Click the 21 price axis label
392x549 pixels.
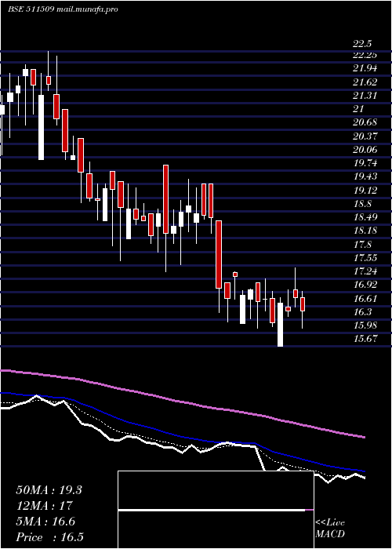[x=358, y=109]
